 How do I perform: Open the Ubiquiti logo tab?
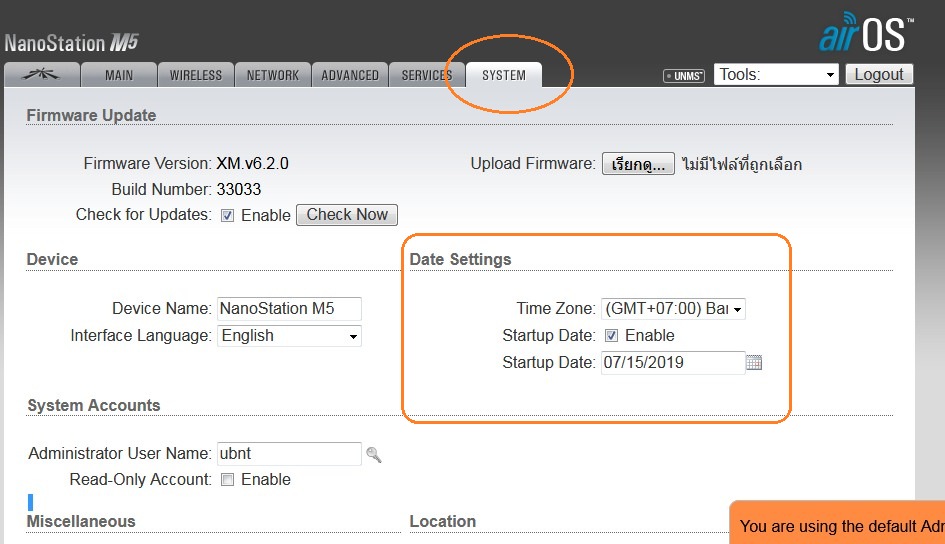pos(42,75)
